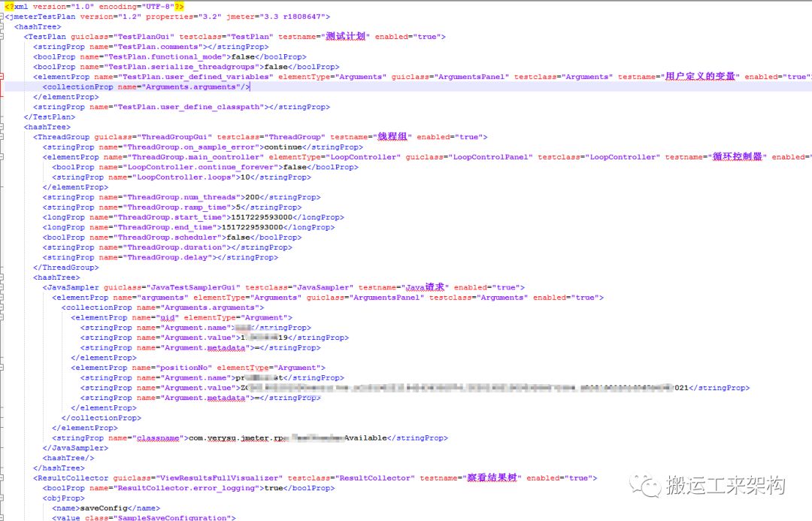Click the JavaTestSamplerGui guiclass value

click(193, 287)
